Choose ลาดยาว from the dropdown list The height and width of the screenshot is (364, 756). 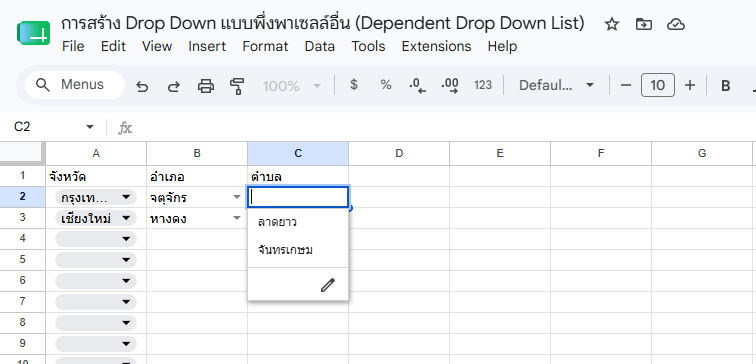coord(298,222)
